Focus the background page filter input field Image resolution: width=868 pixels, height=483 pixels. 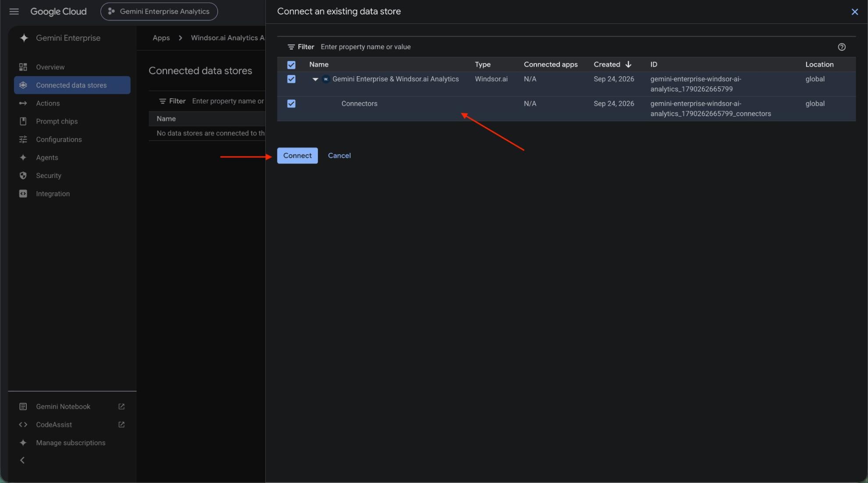coord(228,101)
